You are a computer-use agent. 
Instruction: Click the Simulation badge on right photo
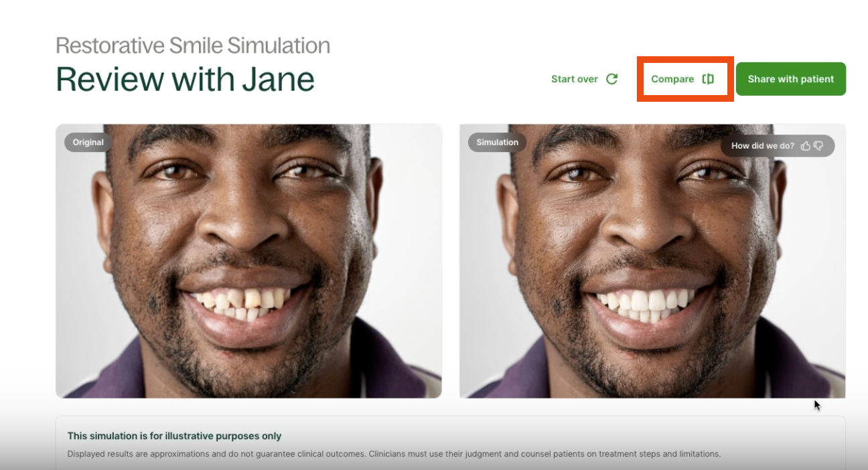497,143
